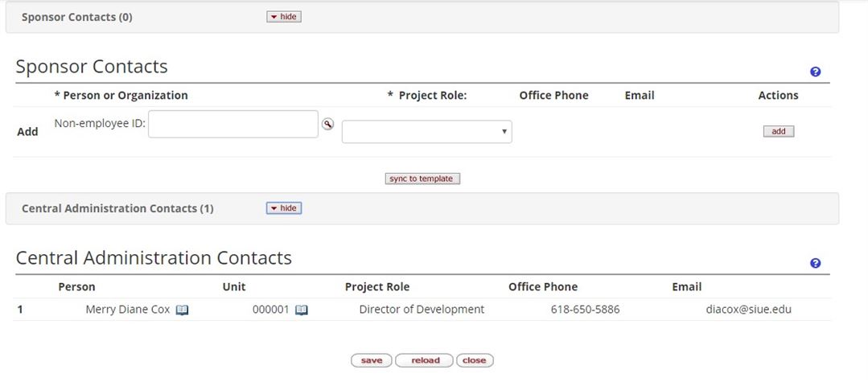Screen dimensions: 868x386
Task: Click the sync to template button
Action: [422, 179]
